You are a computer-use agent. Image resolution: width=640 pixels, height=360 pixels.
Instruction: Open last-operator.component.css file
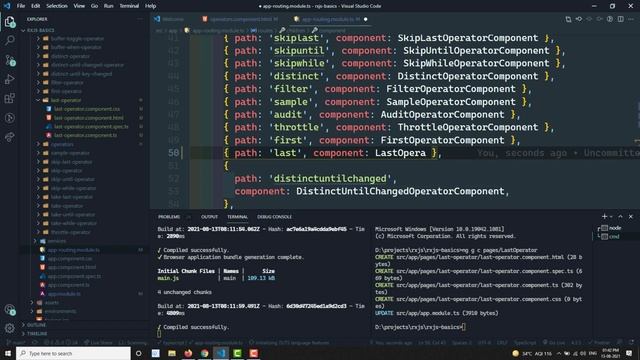(87, 109)
